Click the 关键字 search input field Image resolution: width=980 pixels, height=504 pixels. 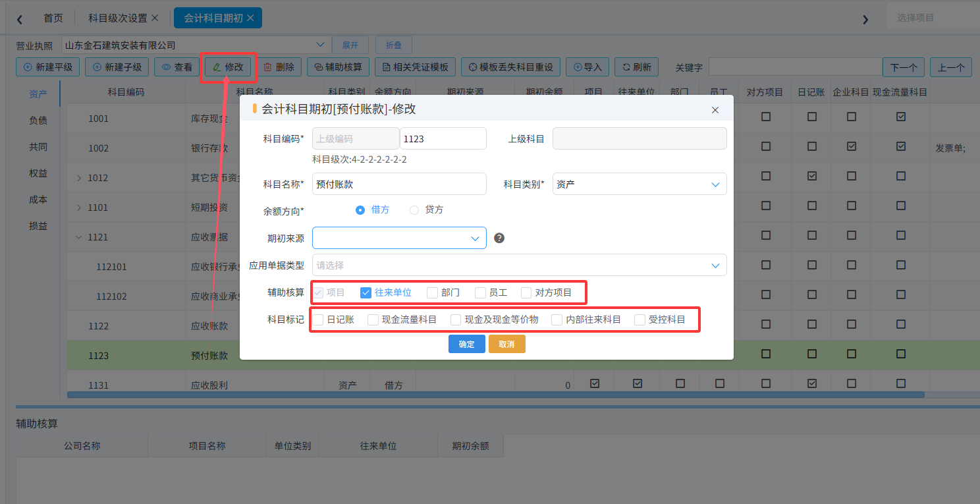pyautogui.click(x=796, y=67)
